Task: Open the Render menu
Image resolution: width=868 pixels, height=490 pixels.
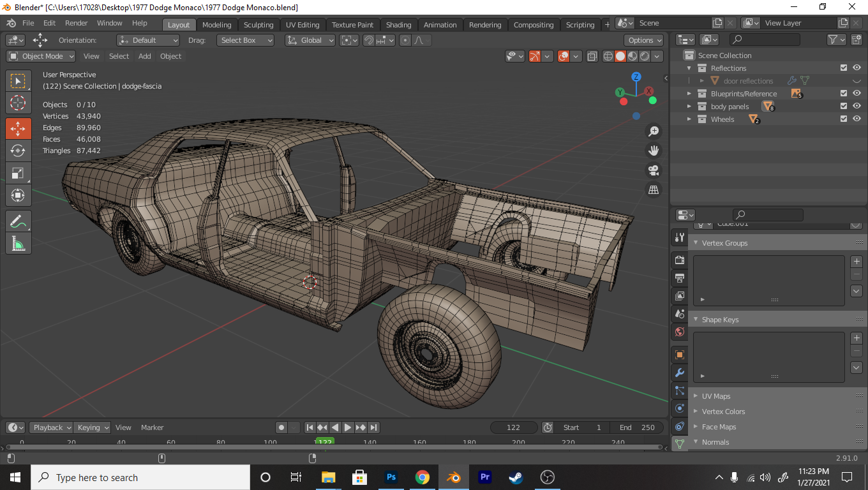Action: click(x=76, y=23)
